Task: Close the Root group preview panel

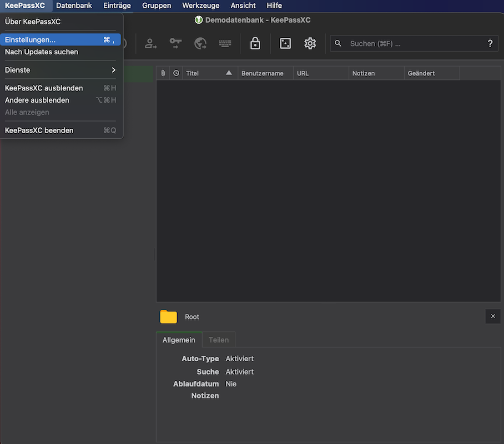Action: pyautogui.click(x=492, y=316)
